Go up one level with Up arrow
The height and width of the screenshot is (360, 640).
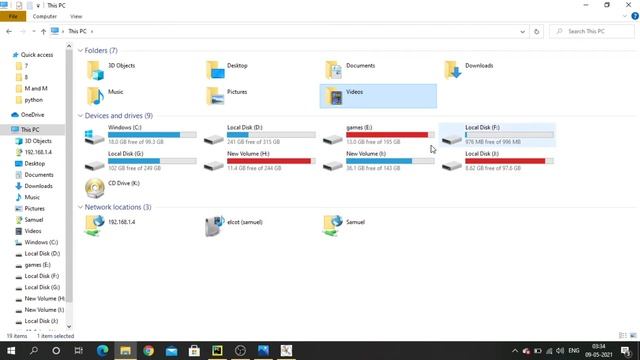click(43, 31)
